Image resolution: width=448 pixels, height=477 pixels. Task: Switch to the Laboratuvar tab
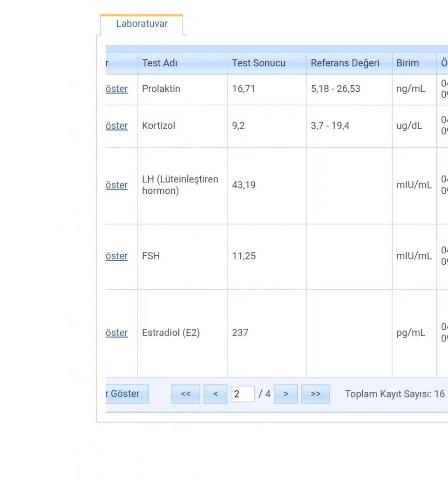(142, 24)
